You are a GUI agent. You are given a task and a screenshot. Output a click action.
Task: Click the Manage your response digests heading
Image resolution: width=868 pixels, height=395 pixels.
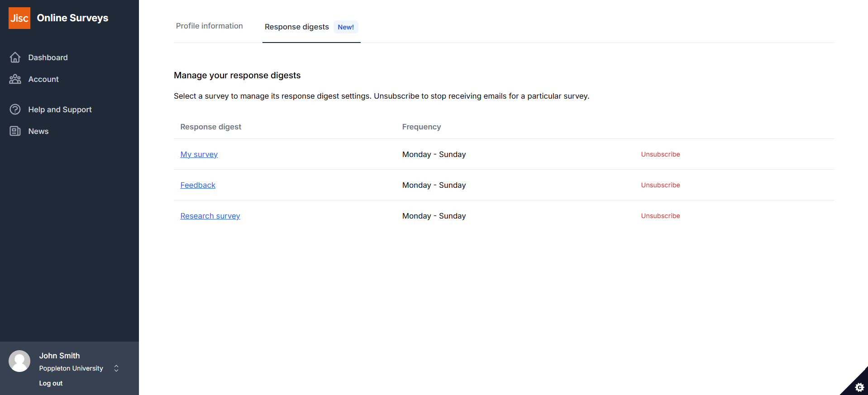pos(237,75)
